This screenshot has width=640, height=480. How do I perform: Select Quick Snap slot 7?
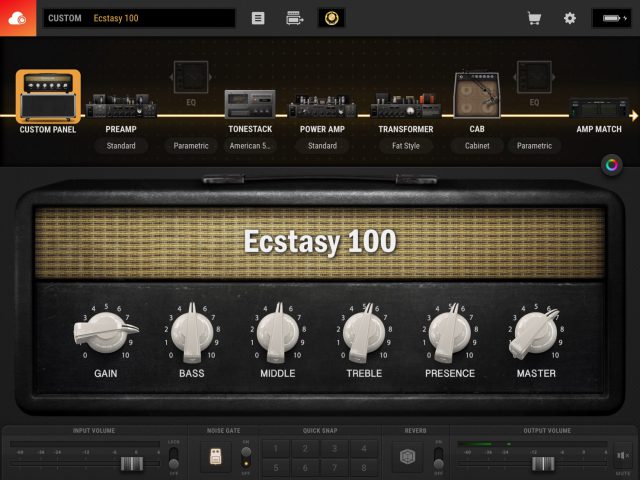tap(334, 467)
